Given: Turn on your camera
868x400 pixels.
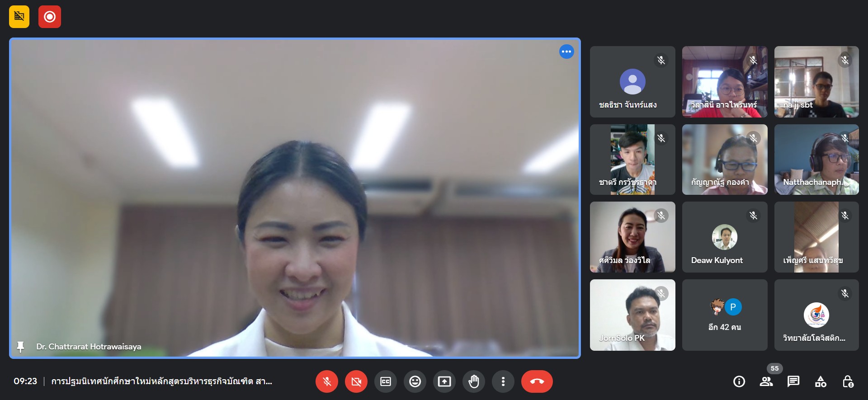Looking at the screenshot, I should (x=356, y=381).
